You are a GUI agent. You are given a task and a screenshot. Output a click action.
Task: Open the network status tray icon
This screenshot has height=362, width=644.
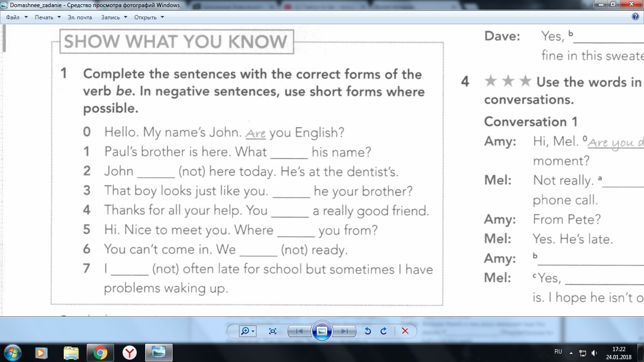(583, 353)
